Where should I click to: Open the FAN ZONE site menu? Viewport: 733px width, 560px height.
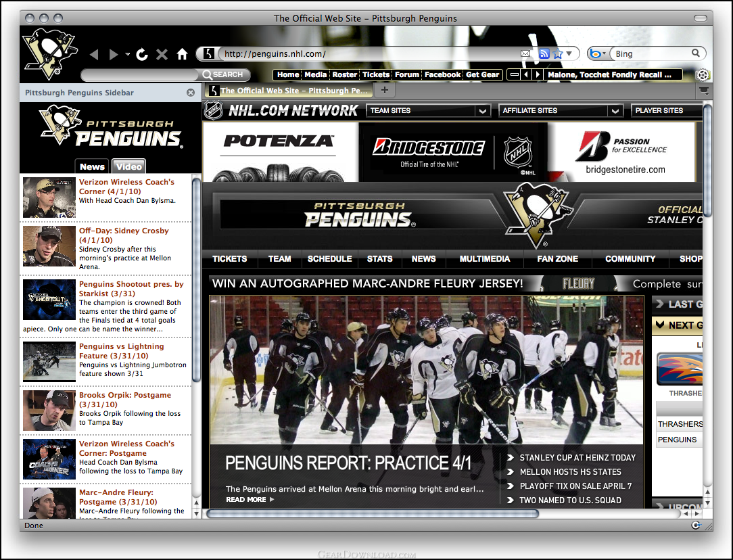pos(558,259)
